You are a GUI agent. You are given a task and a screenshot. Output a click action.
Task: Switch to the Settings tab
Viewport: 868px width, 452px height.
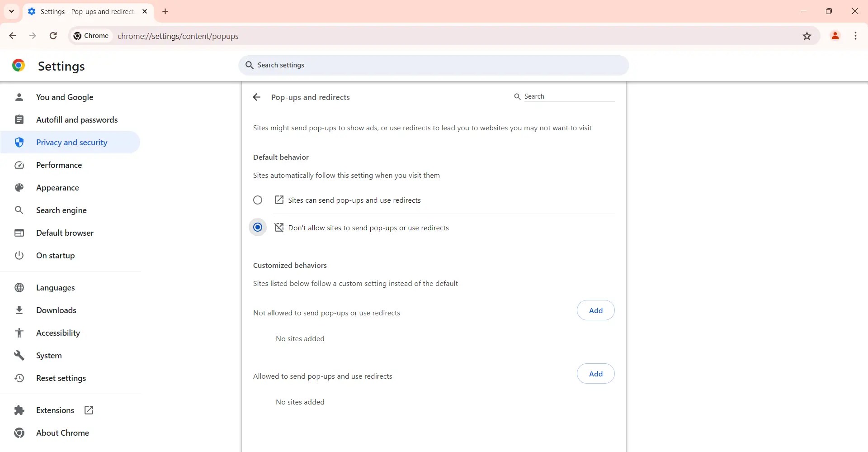point(86,11)
